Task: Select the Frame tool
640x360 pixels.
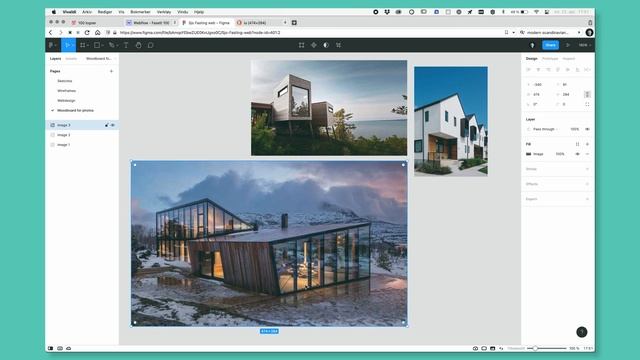Action: pyautogui.click(x=83, y=45)
